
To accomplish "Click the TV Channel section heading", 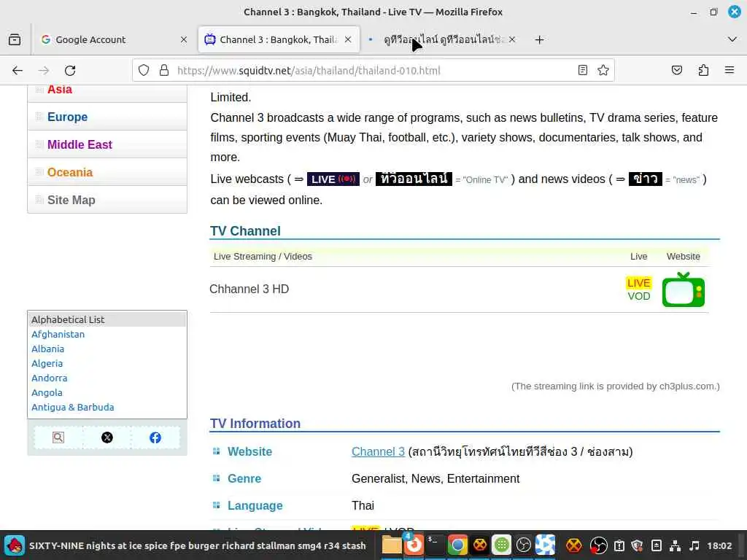I will click(x=245, y=231).
